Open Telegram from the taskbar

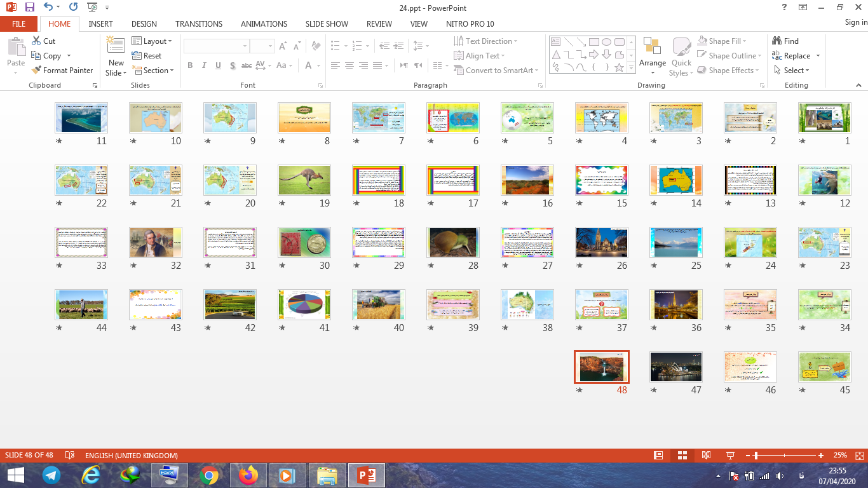tap(51, 475)
